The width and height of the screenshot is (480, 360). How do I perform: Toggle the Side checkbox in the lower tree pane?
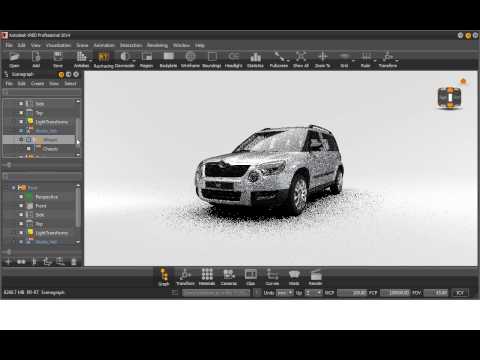point(21,215)
